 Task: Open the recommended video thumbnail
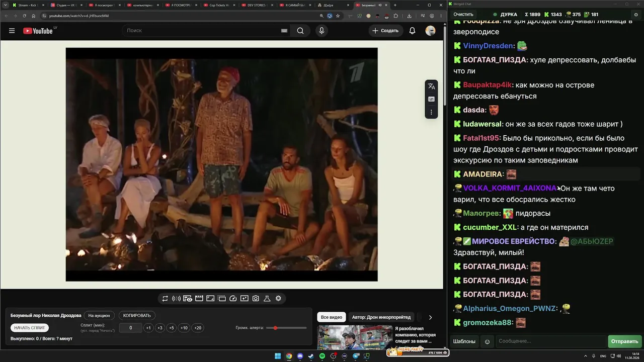pos(355,337)
